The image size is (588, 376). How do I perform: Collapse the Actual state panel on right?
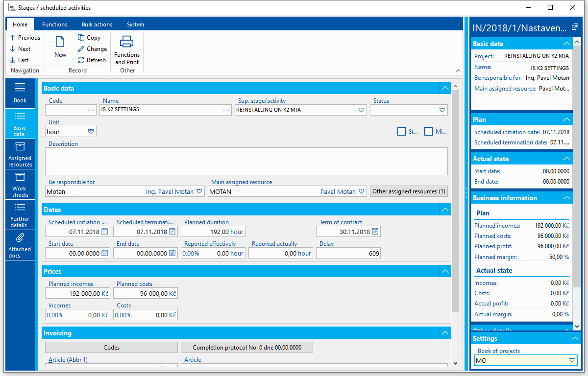pyautogui.click(x=566, y=159)
